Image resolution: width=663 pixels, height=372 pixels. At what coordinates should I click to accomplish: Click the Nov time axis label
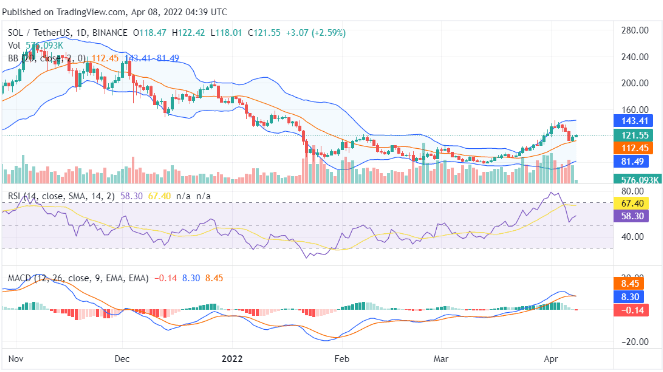[x=16, y=359]
